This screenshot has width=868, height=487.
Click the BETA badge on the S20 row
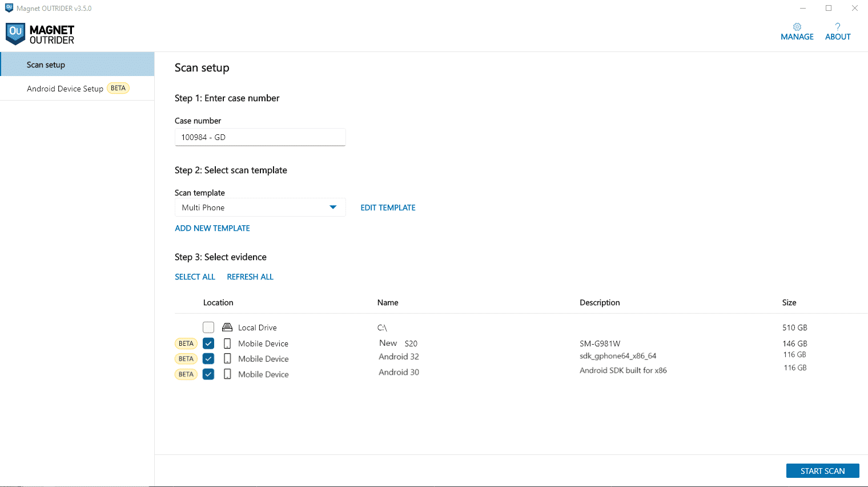pos(186,344)
